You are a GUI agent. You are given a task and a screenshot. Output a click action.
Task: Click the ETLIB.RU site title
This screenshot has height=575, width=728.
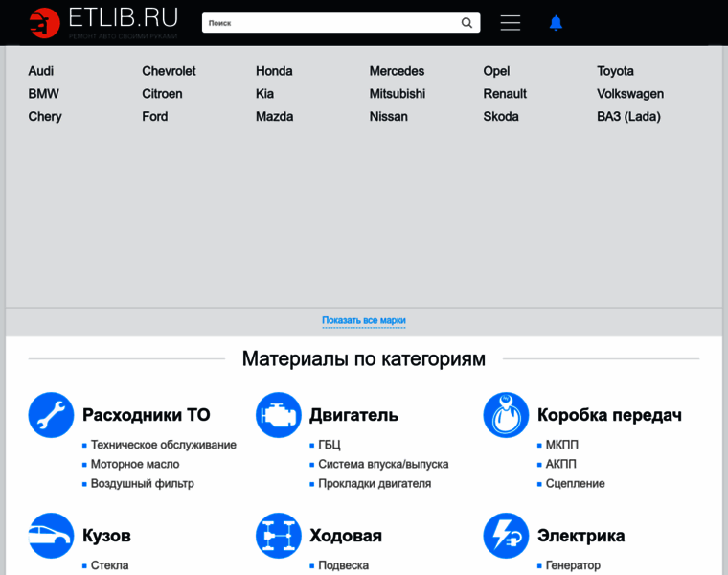click(123, 18)
